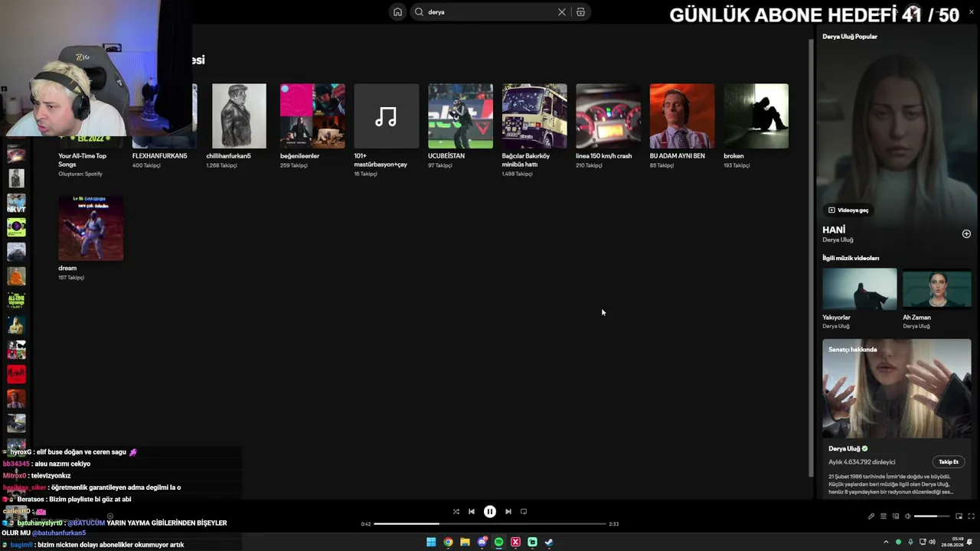The width and height of the screenshot is (980, 551).
Task: Open File Explorer from the taskbar
Action: [465, 542]
